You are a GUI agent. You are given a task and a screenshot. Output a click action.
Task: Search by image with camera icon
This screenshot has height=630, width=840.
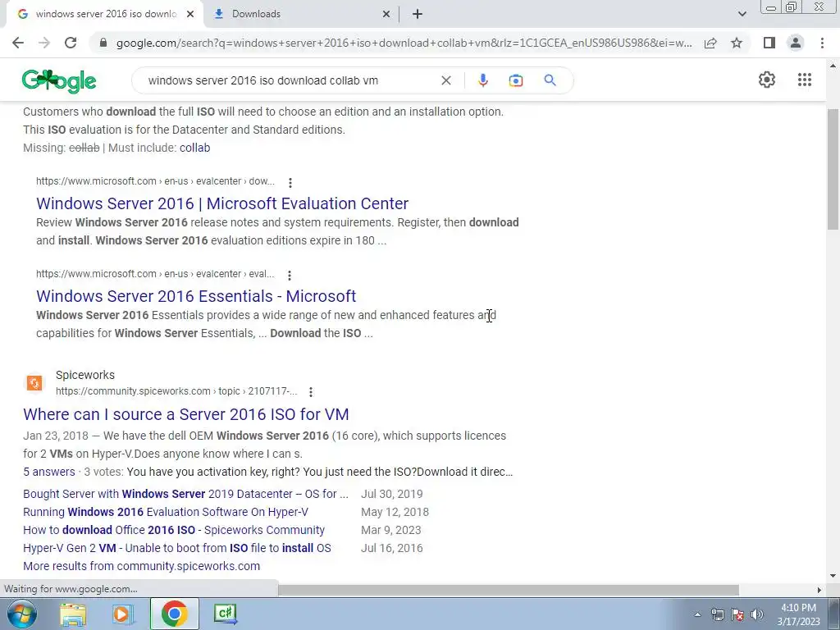(515, 80)
